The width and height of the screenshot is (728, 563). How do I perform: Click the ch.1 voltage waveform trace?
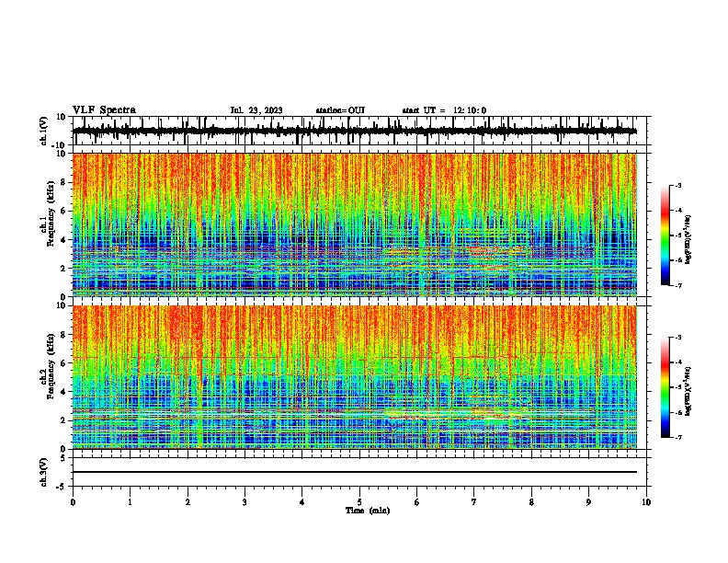[x=354, y=131]
